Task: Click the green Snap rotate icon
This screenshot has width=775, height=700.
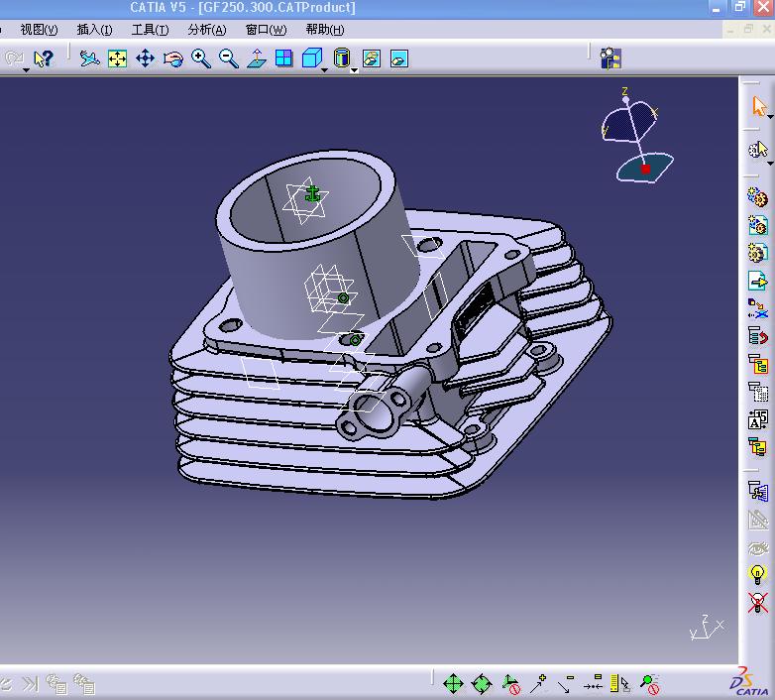Action: pos(481,684)
